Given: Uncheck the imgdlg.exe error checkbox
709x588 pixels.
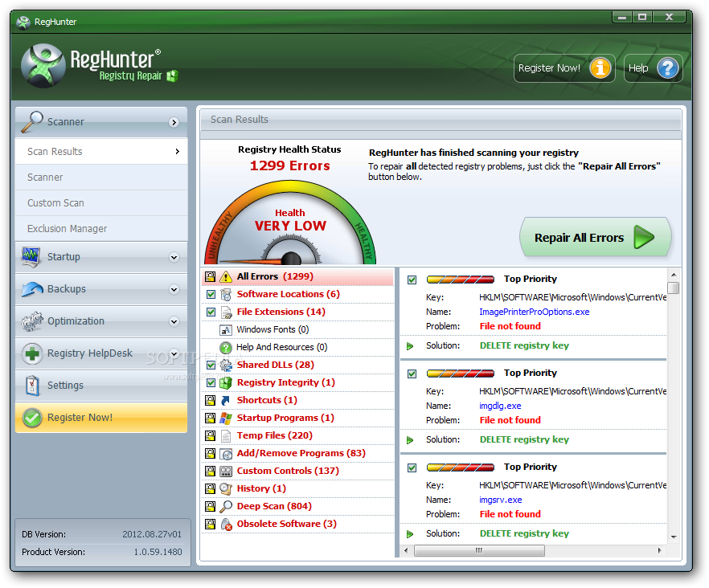Looking at the screenshot, I should tap(412, 374).
